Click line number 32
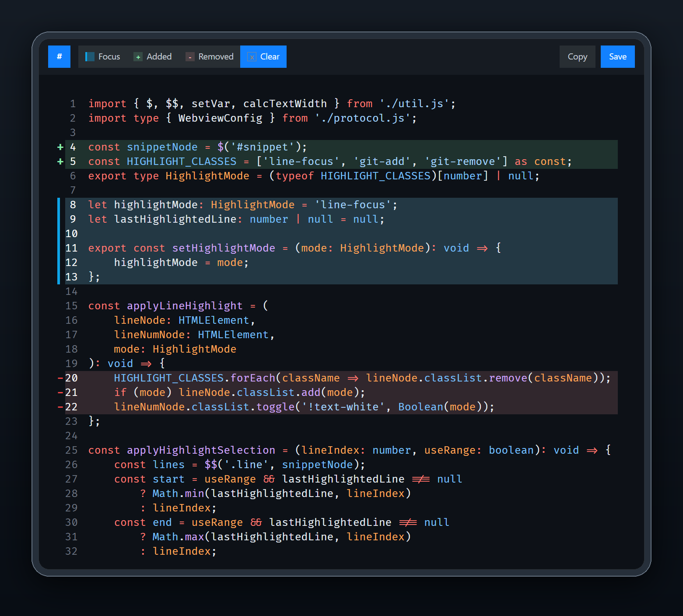 [71, 551]
